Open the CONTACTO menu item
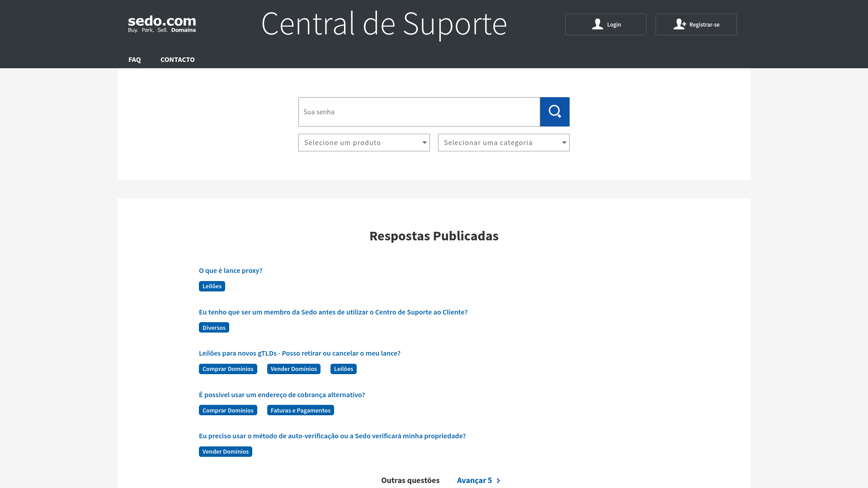The image size is (868, 488). (178, 60)
